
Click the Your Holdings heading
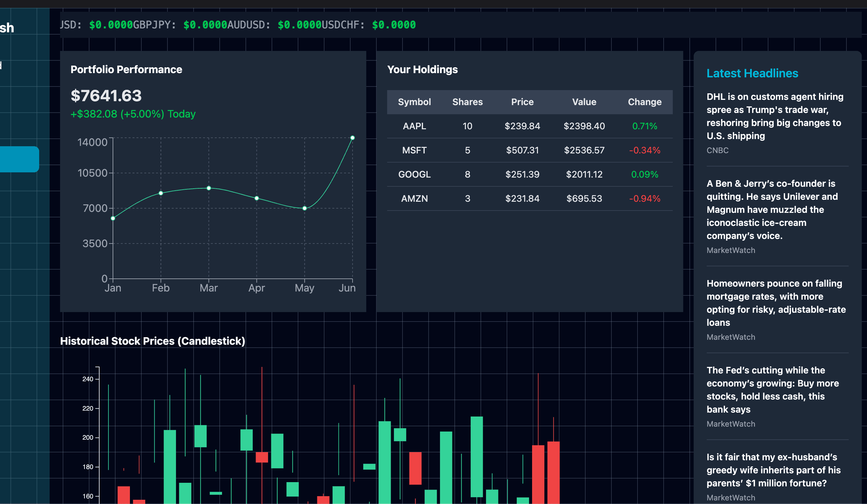coord(422,70)
